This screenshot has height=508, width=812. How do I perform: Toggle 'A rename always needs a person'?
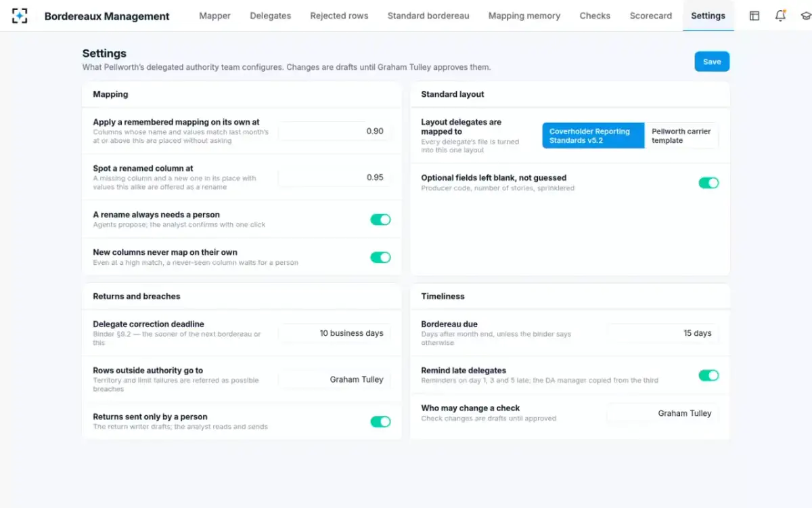(380, 219)
